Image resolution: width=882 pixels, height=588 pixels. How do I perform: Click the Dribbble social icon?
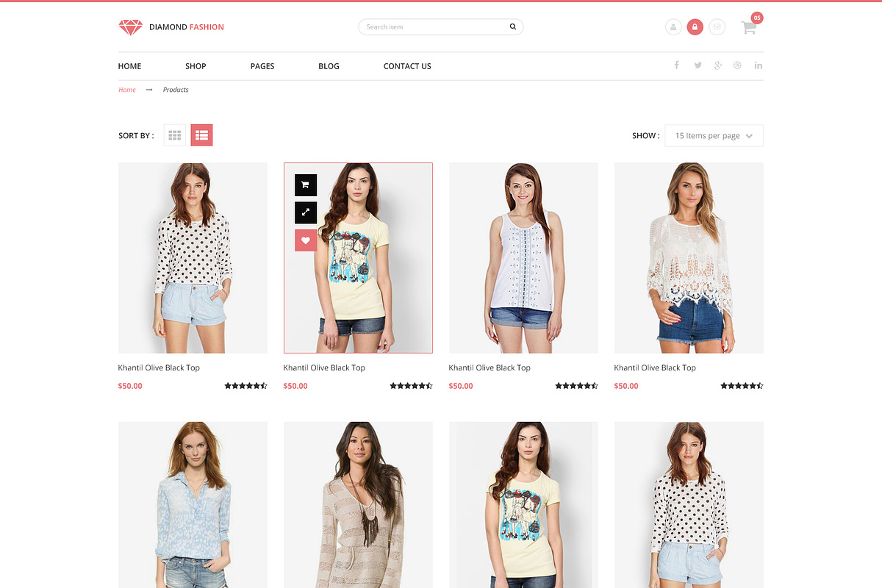(737, 65)
